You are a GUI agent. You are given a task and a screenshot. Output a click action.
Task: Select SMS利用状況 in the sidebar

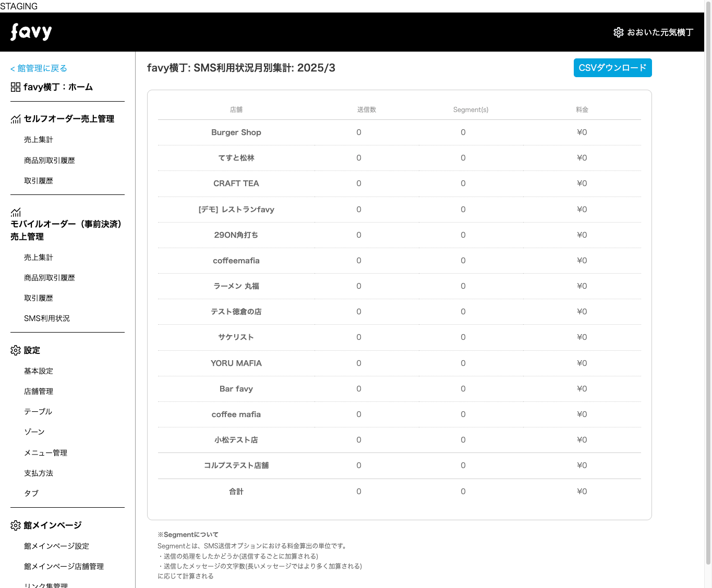47,318
